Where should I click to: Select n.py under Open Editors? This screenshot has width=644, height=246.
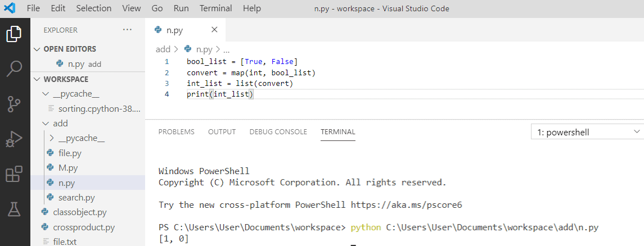88,64
